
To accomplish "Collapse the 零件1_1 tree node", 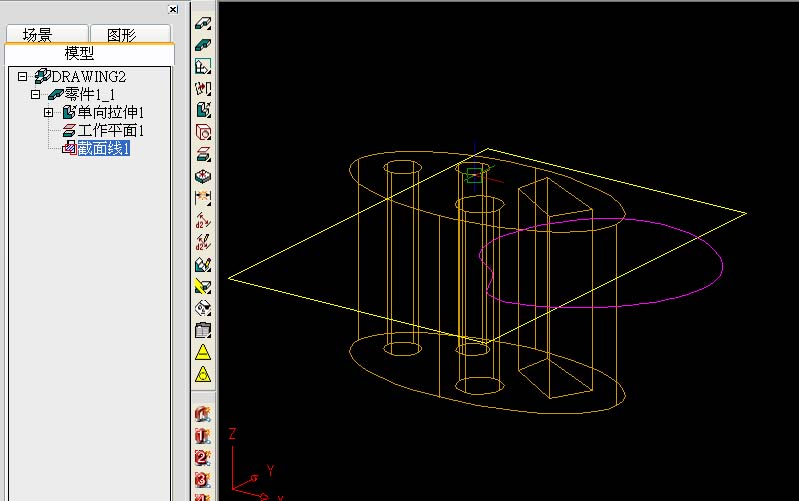I will [35, 94].
